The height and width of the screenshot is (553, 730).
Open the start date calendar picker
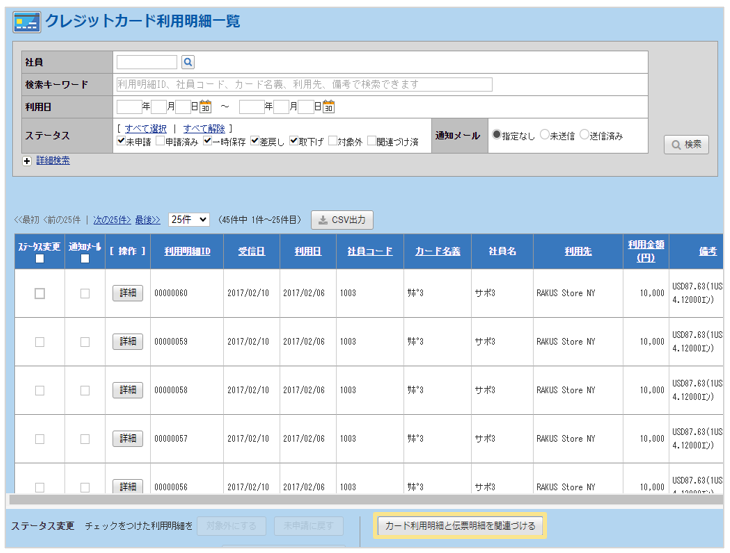205,107
